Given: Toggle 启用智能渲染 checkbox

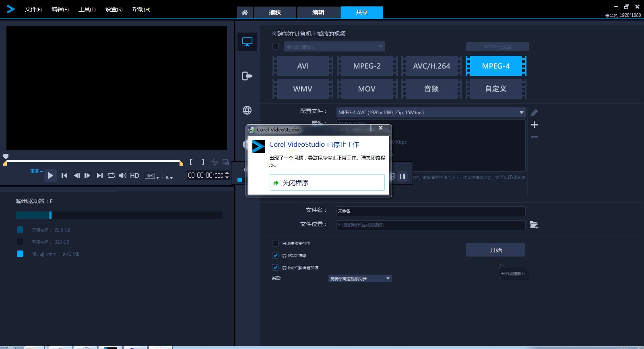Looking at the screenshot, I should click(275, 255).
